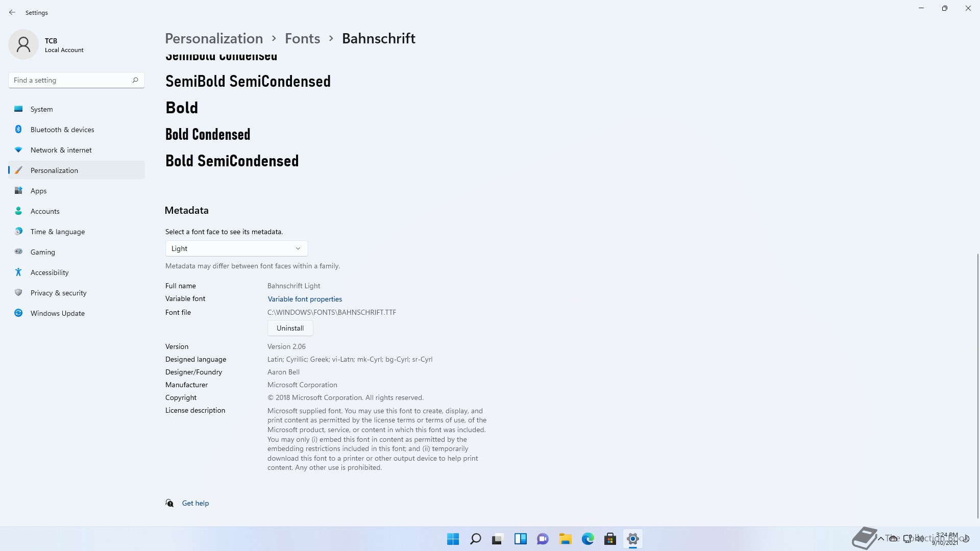Click the Accounts person icon in sidebar

(18, 211)
